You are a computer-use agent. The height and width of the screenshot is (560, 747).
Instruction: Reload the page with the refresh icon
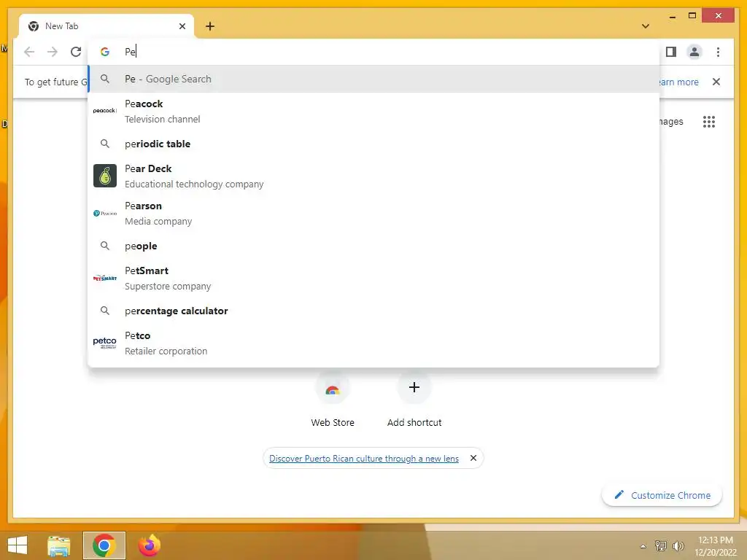76,52
